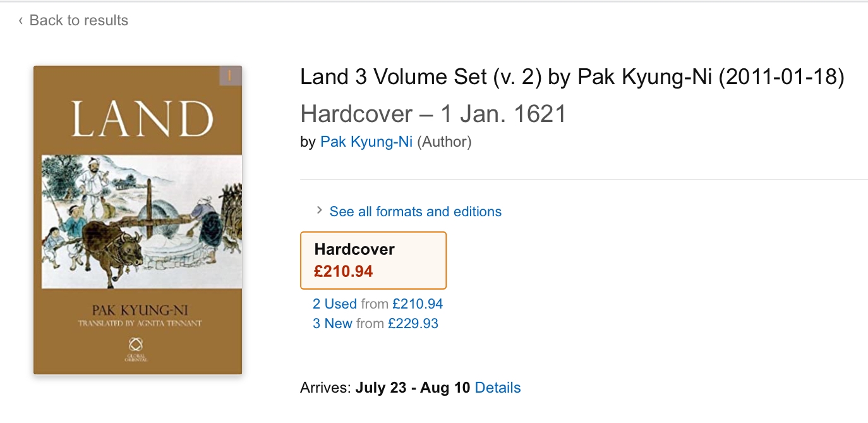Click the used price £210.94 link
The width and height of the screenshot is (868, 423).
tap(417, 304)
